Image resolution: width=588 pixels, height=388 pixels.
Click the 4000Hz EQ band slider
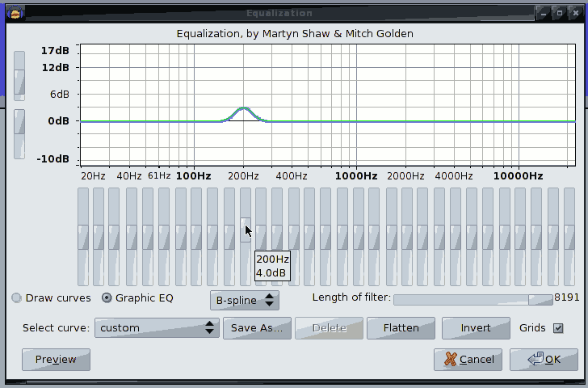pos(456,237)
